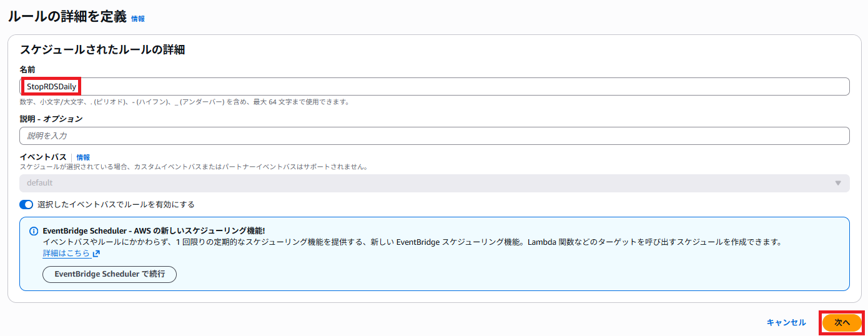Click the 情報 link beside the page title
This screenshot has width=868, height=336.
tap(137, 19)
